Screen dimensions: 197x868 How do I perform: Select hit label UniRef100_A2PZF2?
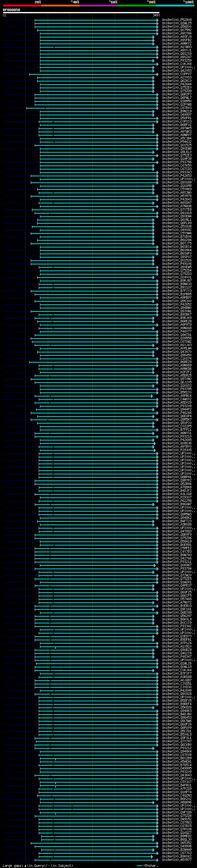click(177, 372)
